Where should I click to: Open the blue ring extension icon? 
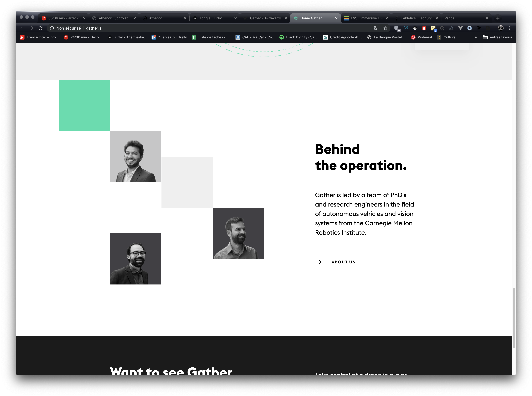pos(470,28)
